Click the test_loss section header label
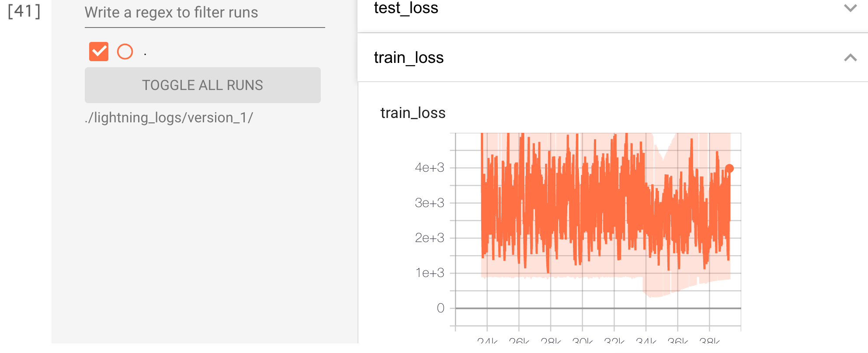This screenshot has height=353, width=868. tap(406, 8)
